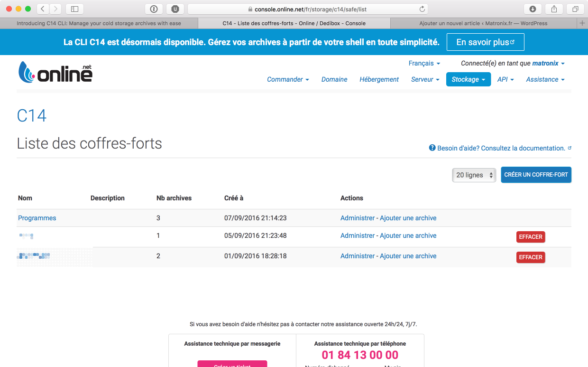The image size is (588, 367).
Task: Click Ajouter une archive in 01/09/2016 row
Action: click(x=408, y=256)
